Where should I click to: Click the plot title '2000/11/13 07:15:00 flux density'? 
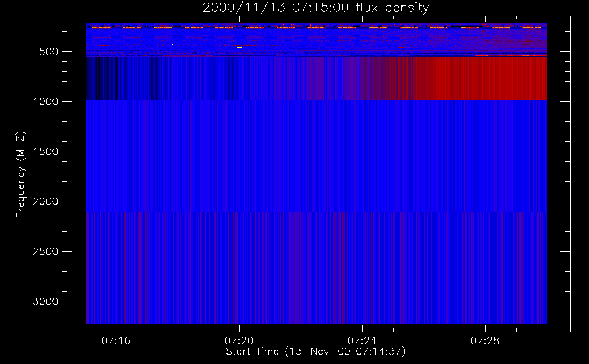[316, 7]
